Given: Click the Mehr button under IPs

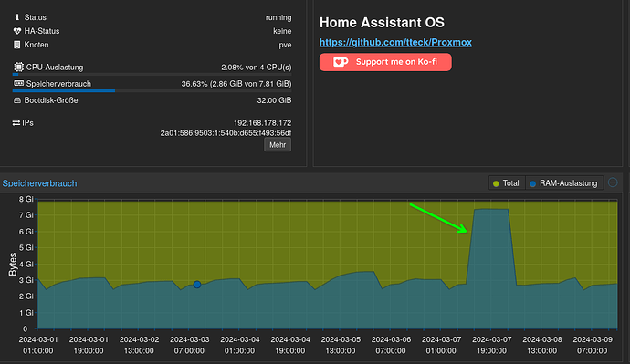Looking at the screenshot, I should click(x=278, y=145).
